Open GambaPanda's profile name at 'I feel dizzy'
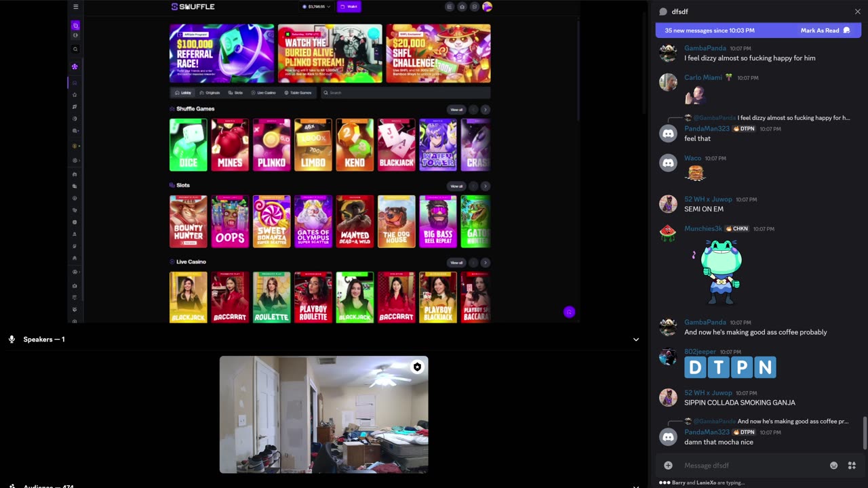 (705, 48)
